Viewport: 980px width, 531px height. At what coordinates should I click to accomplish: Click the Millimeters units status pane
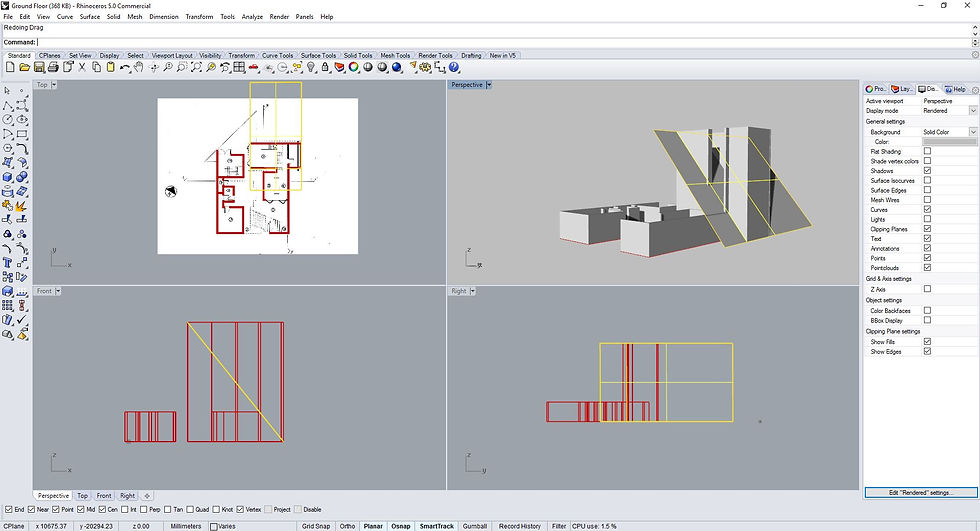click(186, 526)
